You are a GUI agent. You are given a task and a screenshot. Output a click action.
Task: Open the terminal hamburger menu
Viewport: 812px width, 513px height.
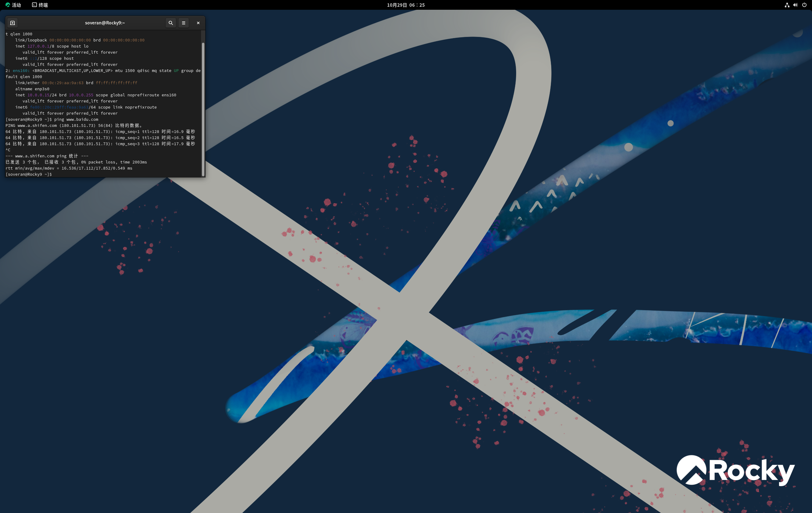coord(183,23)
